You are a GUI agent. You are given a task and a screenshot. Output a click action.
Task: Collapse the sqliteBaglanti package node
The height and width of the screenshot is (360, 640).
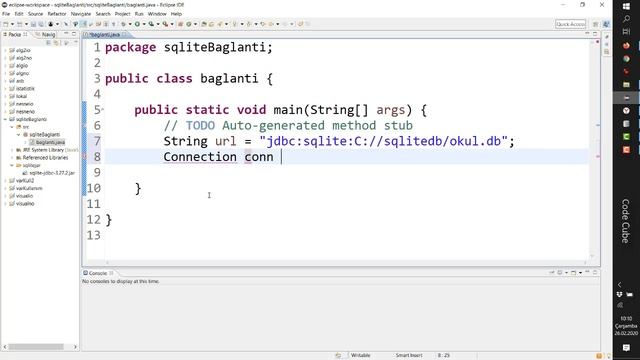18,134
